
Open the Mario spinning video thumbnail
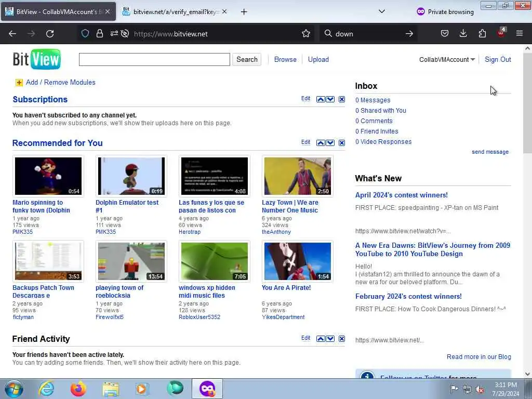pos(48,176)
